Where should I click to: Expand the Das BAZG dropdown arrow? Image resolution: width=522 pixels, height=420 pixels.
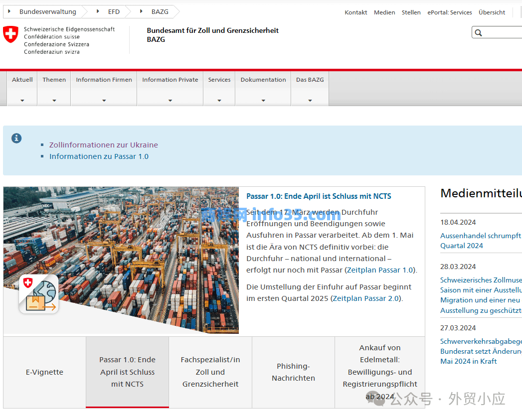(x=310, y=100)
